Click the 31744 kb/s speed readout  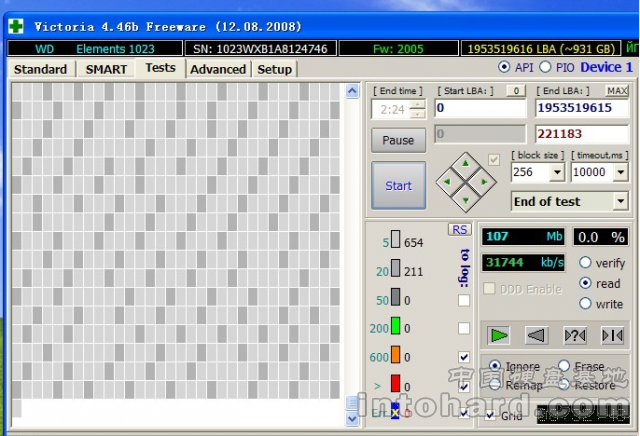point(523,262)
